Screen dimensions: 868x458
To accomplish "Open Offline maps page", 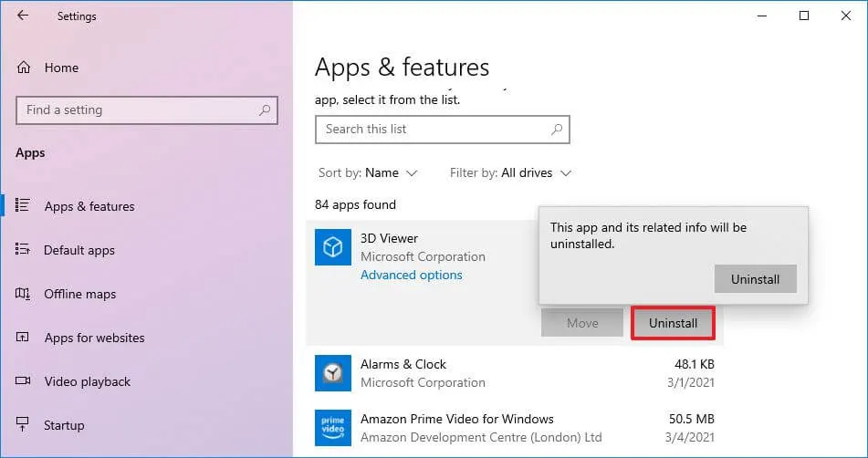I will coord(79,294).
